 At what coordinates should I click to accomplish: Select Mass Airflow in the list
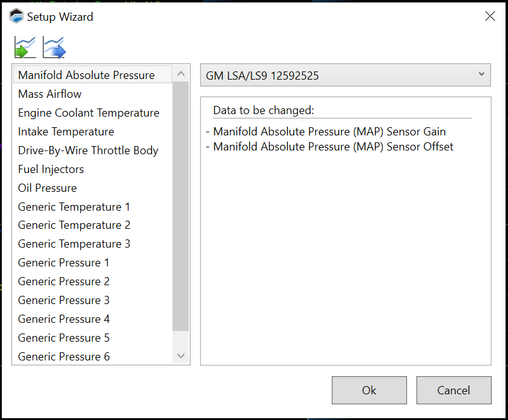50,94
